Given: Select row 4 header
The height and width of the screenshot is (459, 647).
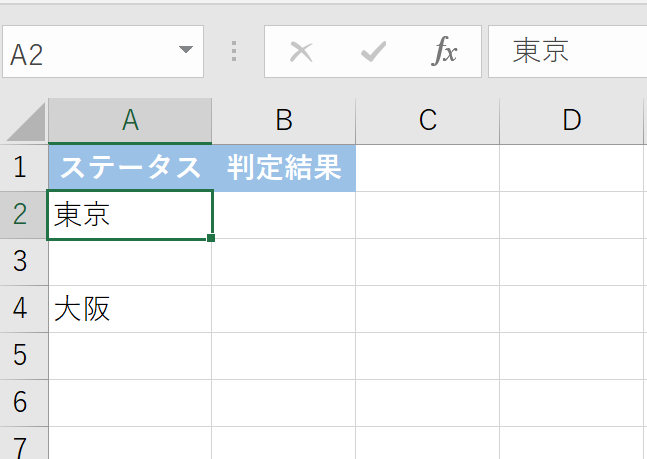Looking at the screenshot, I should pyautogui.click(x=21, y=309).
